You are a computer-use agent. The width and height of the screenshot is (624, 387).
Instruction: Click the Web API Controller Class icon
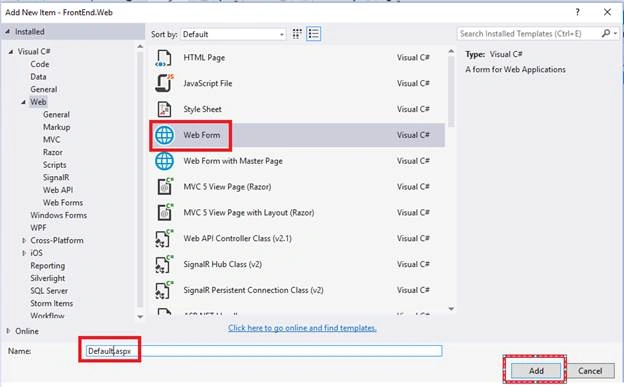click(x=164, y=238)
